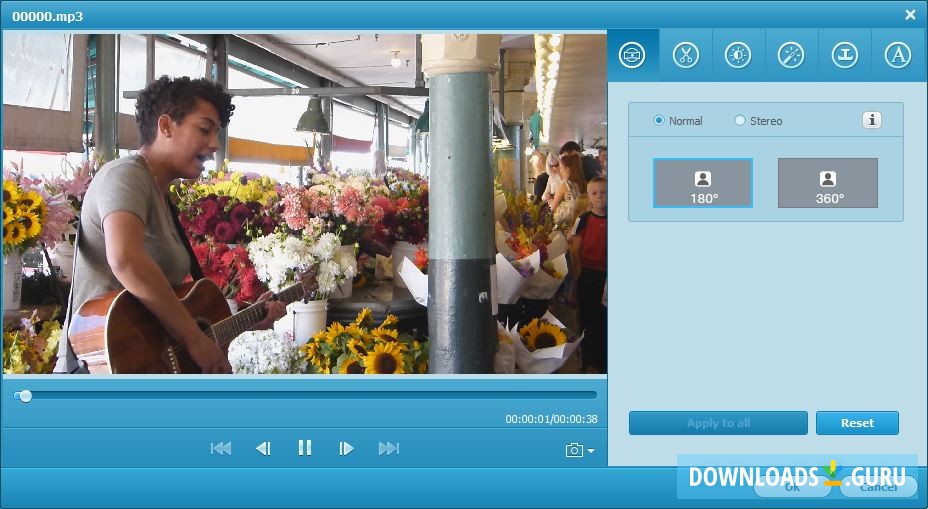Choose the 360° view mode
The width and height of the screenshot is (928, 509).
[827, 183]
